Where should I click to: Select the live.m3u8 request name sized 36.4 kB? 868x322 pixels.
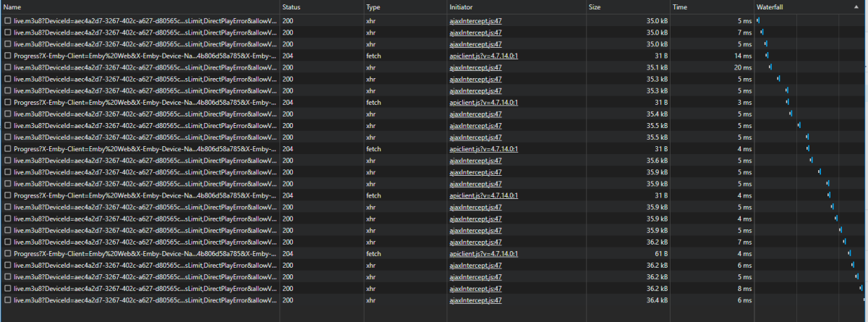coord(145,300)
